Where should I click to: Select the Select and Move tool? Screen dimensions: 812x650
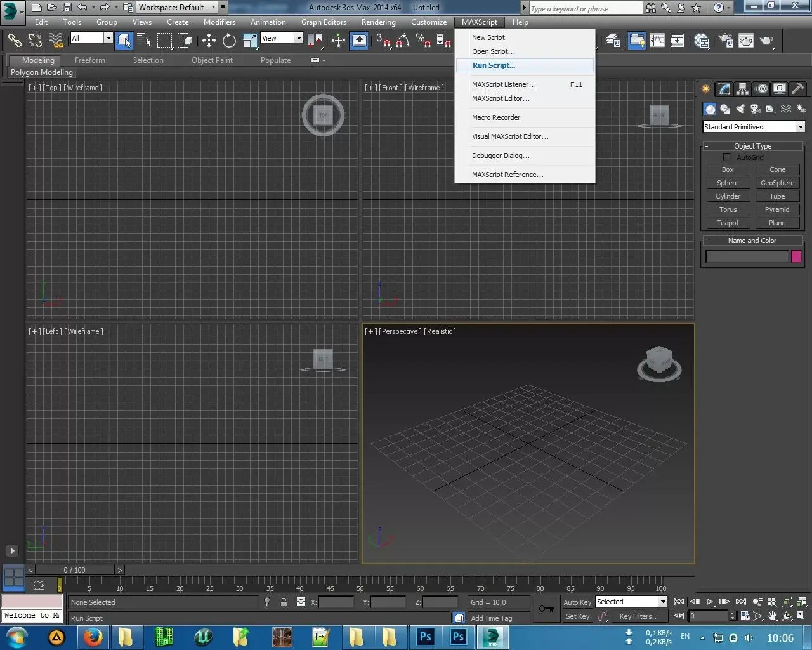click(x=209, y=41)
